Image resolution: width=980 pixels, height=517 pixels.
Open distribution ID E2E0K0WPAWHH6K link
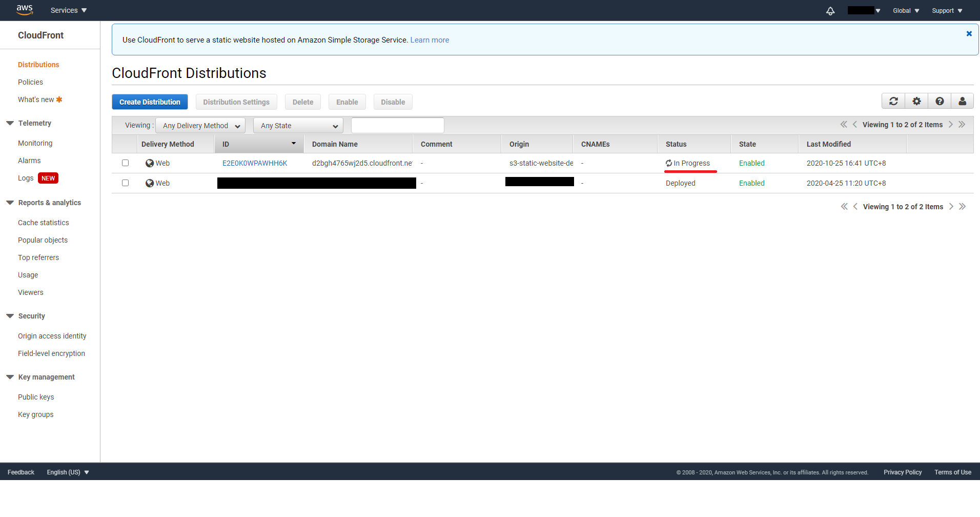pos(255,163)
